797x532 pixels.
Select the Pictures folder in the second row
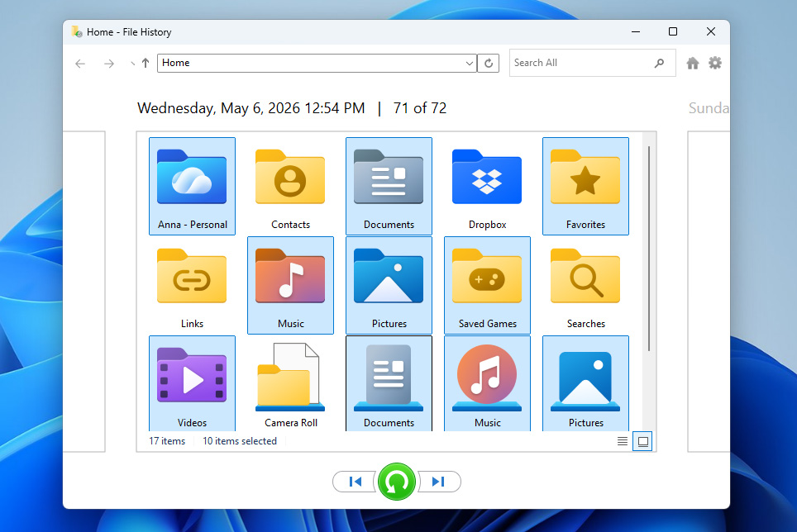pos(389,285)
